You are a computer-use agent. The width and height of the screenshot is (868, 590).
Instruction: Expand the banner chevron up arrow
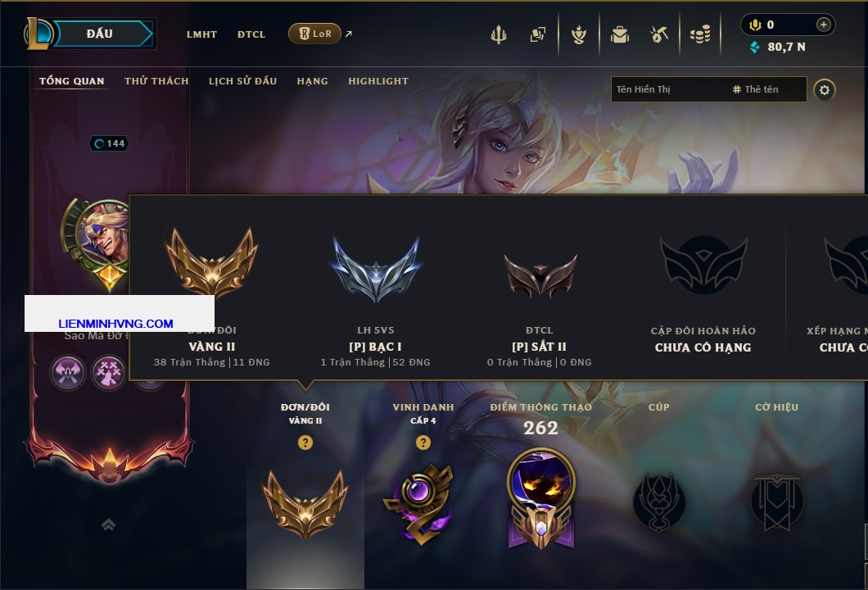point(108,524)
